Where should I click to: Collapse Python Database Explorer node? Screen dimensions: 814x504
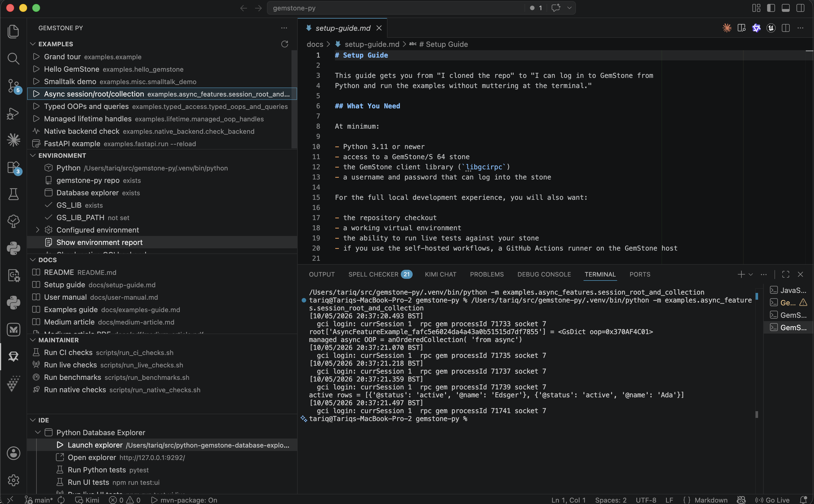coord(38,432)
